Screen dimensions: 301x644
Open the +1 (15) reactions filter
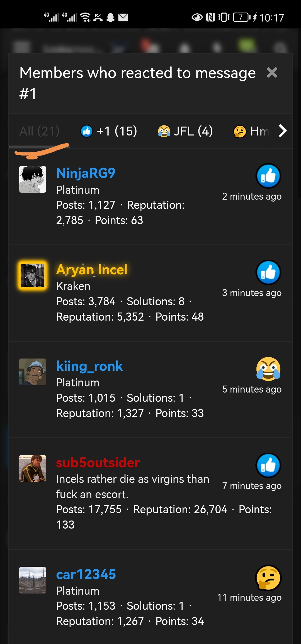pyautogui.click(x=109, y=131)
